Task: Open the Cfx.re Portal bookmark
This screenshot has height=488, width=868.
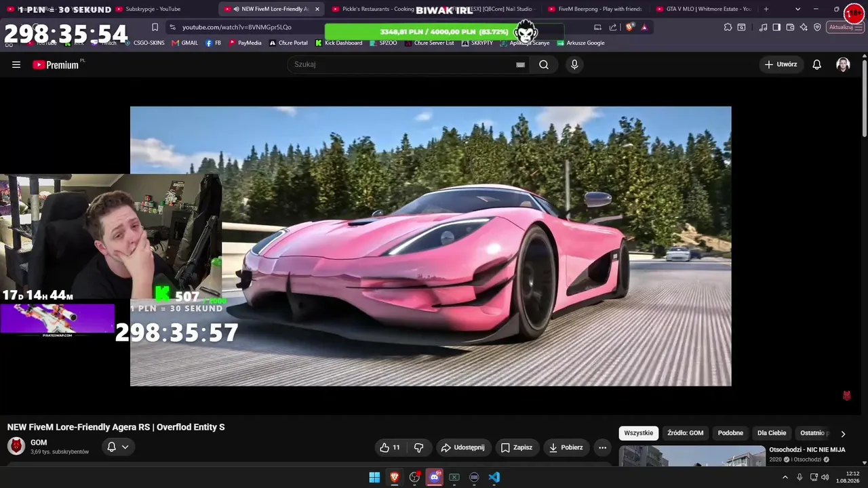Action: [288, 43]
